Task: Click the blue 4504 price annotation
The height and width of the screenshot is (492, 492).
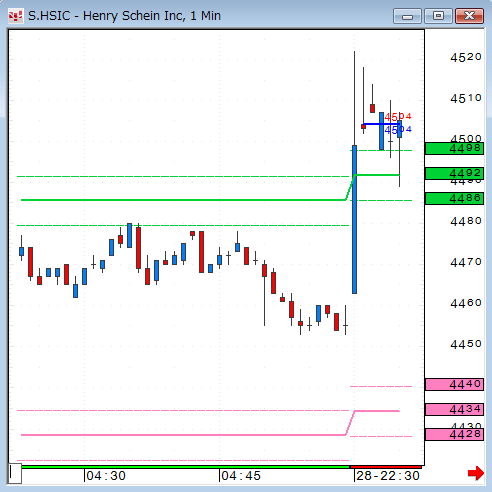Action: [x=398, y=130]
